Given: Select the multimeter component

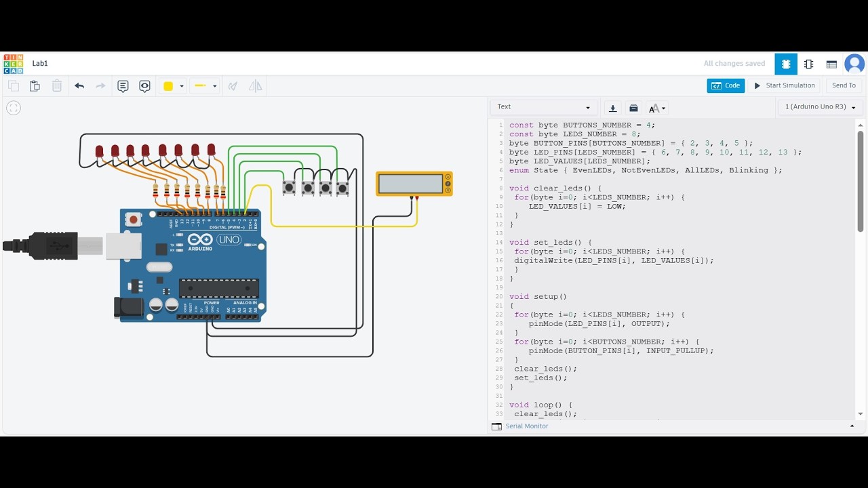Looking at the screenshot, I should (x=414, y=184).
